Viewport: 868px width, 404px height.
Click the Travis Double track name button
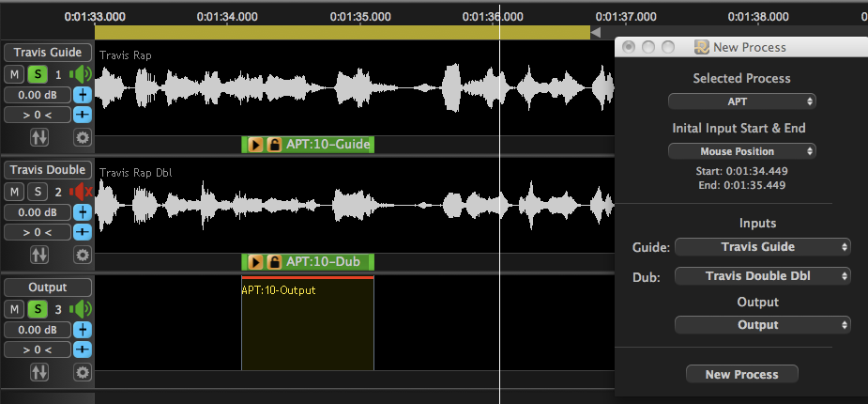tap(47, 170)
